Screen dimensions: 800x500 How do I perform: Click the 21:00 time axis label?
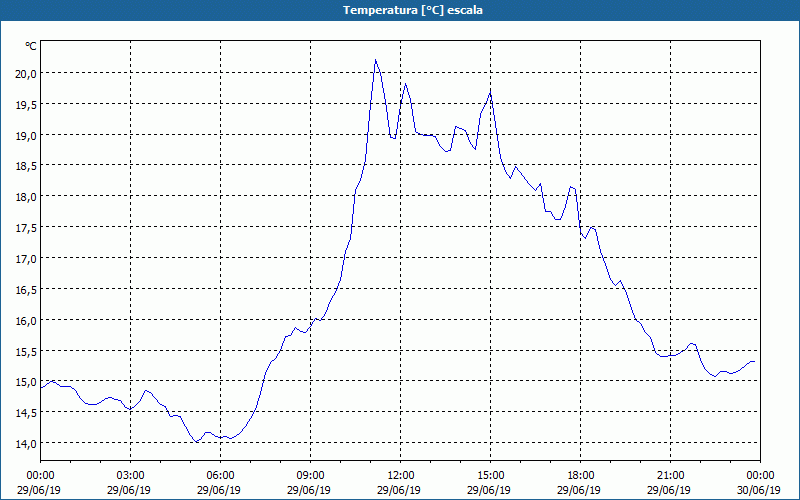(x=670, y=476)
